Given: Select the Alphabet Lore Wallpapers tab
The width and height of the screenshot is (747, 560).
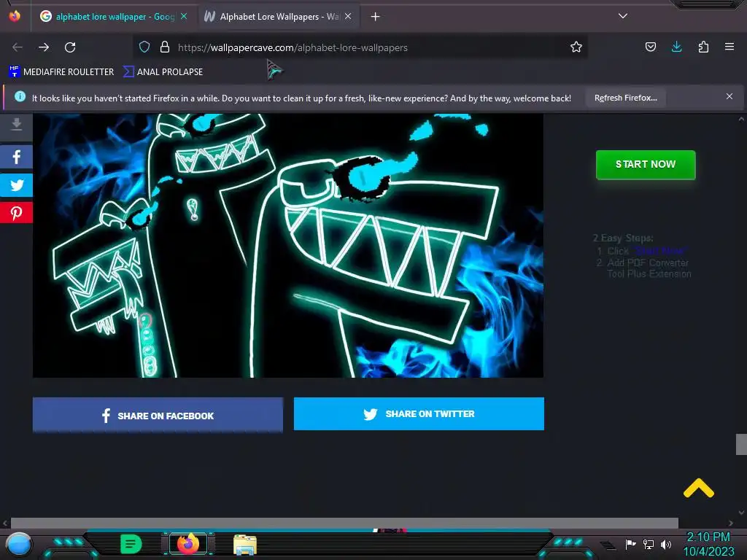Looking at the screenshot, I should click(279, 17).
